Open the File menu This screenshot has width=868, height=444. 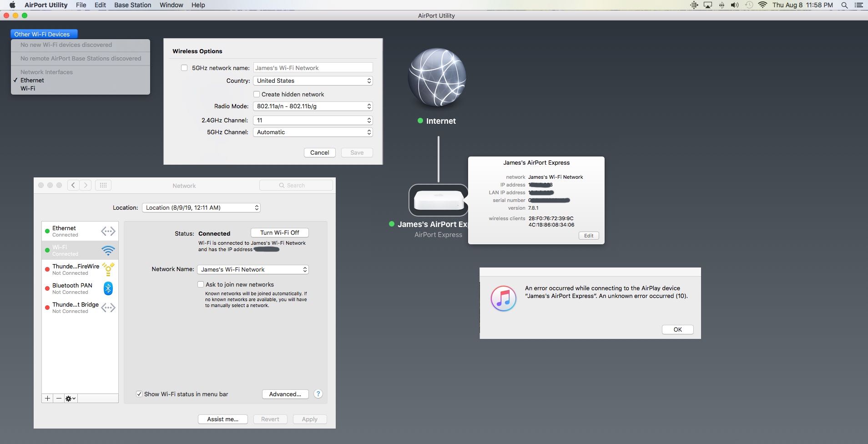[x=81, y=5]
